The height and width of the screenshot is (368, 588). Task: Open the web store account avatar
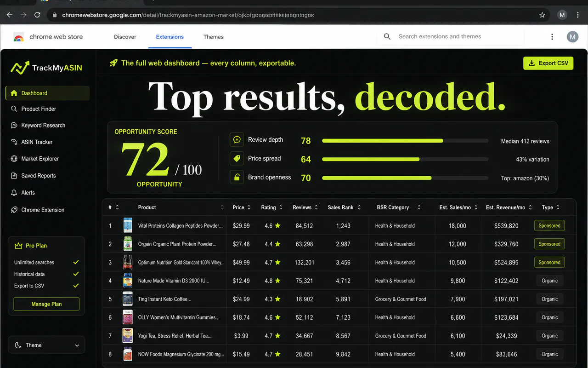click(572, 37)
